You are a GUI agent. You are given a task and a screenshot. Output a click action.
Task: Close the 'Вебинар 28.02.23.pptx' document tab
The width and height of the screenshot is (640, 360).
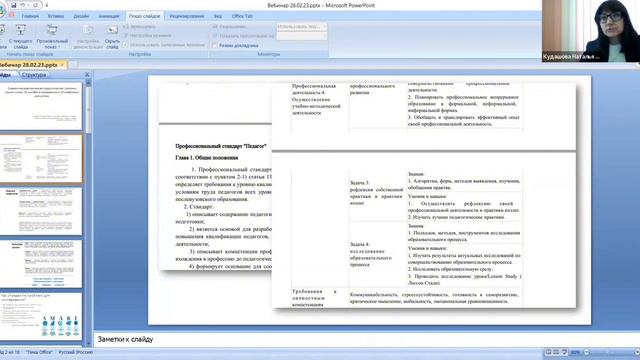tap(62, 65)
